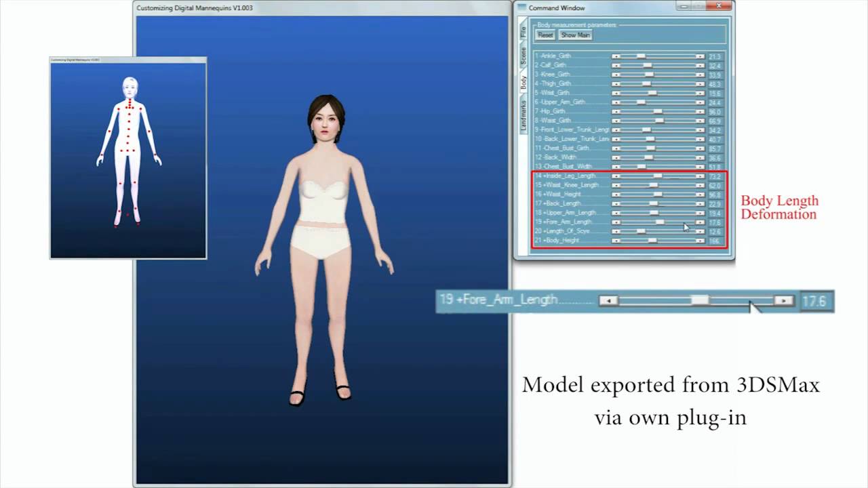Decrease Length_Of_Scye using left arrow
This screenshot has width=868, height=488.
pos(616,231)
